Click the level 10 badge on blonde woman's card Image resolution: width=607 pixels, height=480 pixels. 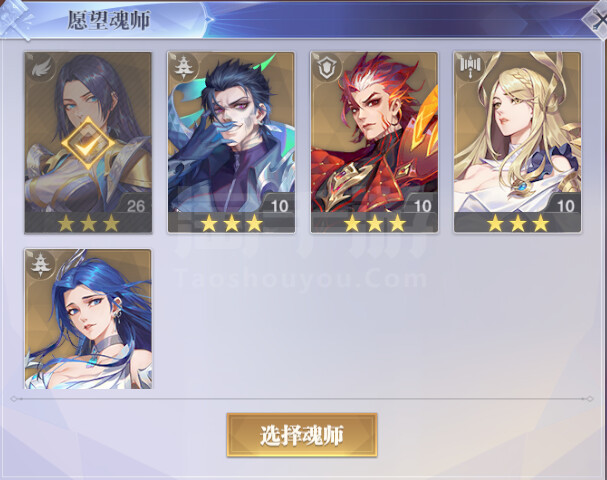(565, 205)
